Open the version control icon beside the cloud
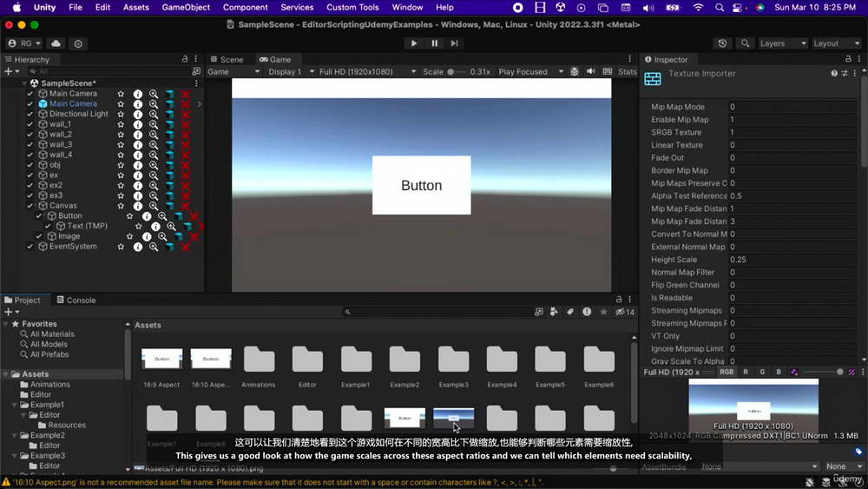 tap(78, 43)
